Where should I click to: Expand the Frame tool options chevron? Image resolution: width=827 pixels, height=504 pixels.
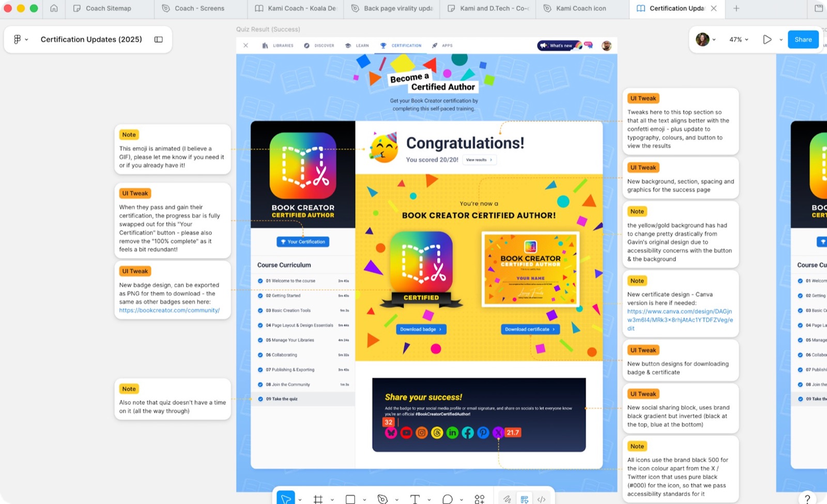pos(332,500)
